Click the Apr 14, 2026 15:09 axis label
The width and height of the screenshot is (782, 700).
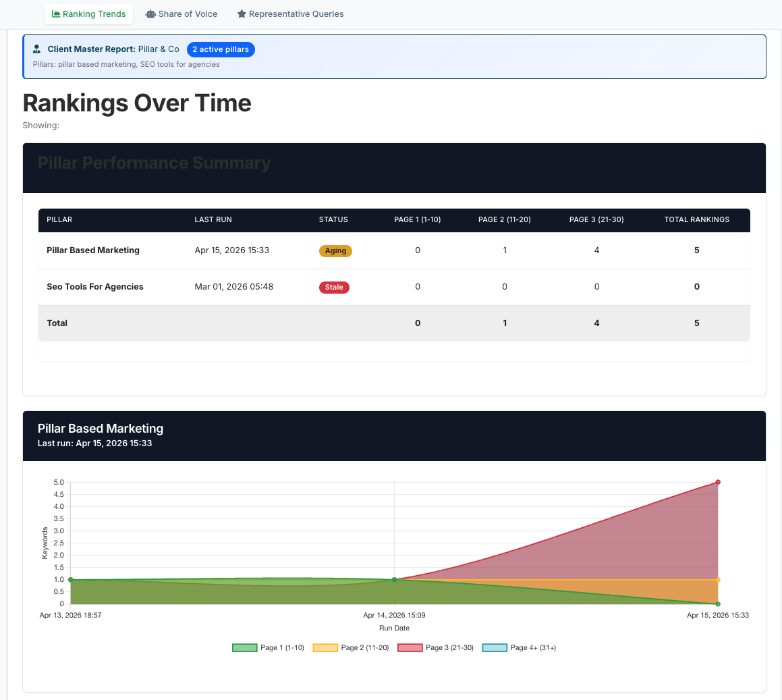click(x=394, y=615)
